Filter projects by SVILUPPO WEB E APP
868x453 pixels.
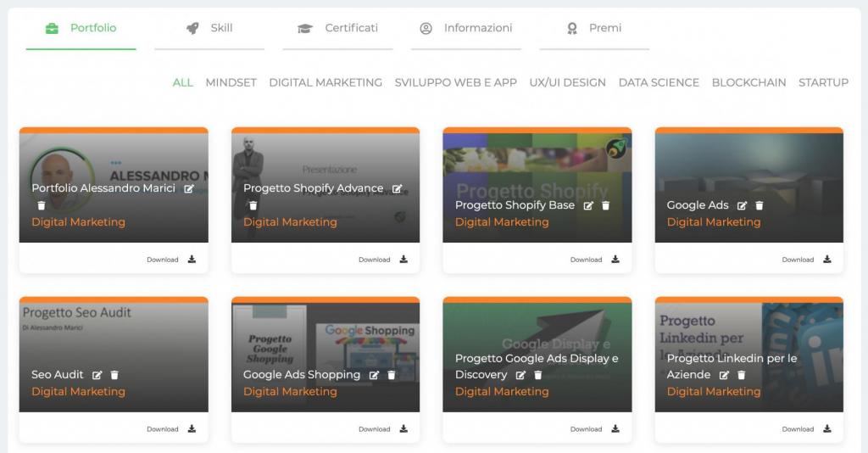[455, 82]
